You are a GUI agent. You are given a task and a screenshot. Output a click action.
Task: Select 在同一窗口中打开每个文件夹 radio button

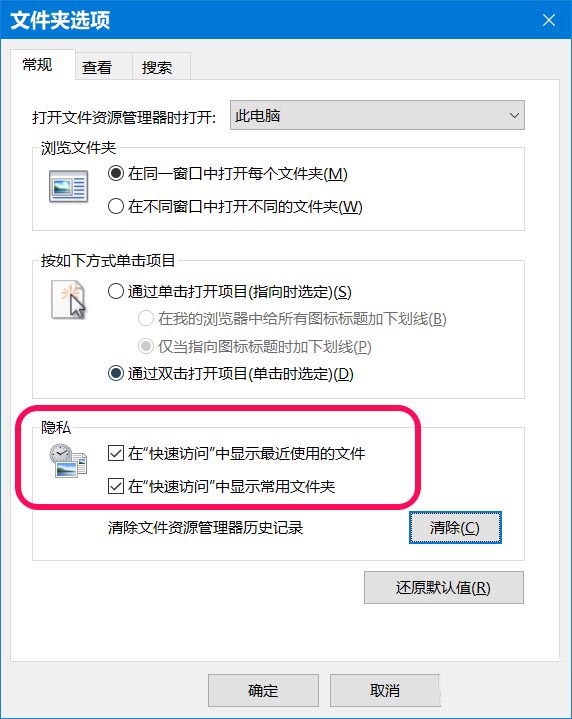[116, 173]
